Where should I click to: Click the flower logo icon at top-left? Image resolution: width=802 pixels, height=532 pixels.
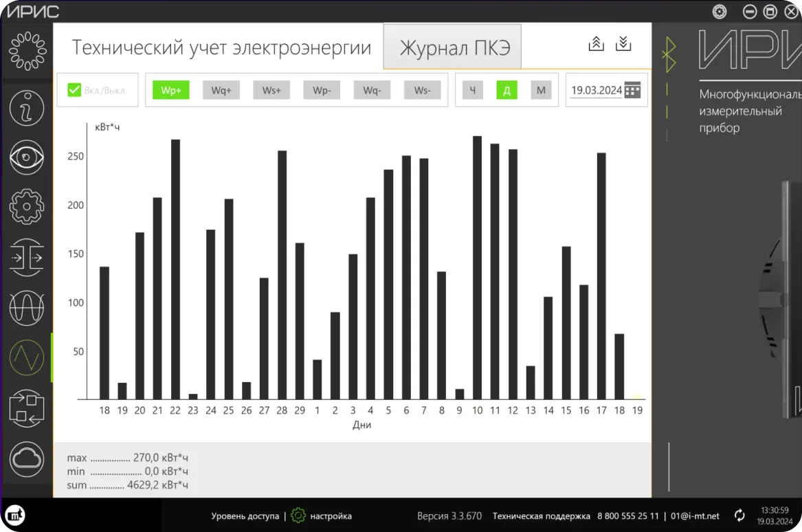[26, 50]
